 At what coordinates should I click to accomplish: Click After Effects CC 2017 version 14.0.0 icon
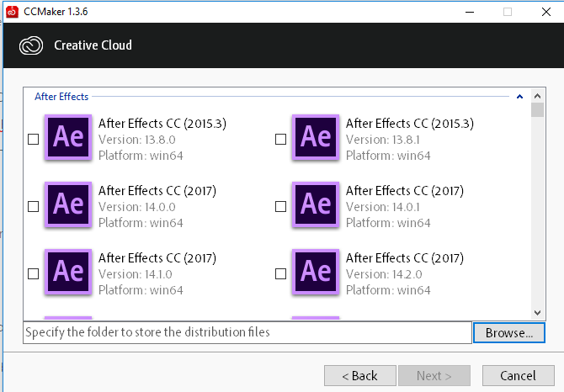pos(68,204)
